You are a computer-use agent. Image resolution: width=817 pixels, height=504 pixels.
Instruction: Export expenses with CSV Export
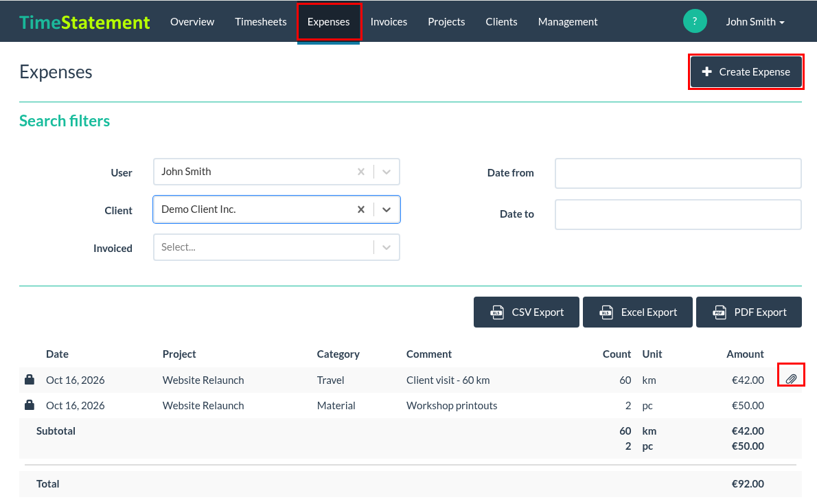click(x=527, y=312)
